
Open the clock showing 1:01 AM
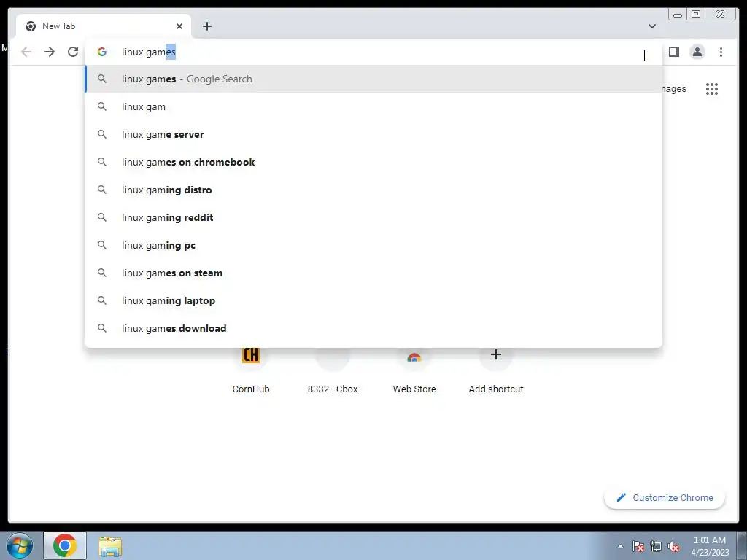(710, 546)
